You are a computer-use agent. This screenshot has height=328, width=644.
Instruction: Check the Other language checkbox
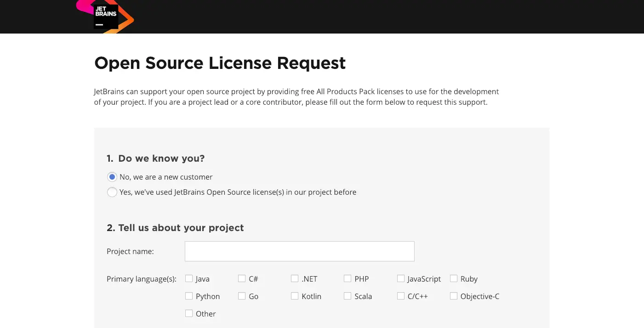189,313
